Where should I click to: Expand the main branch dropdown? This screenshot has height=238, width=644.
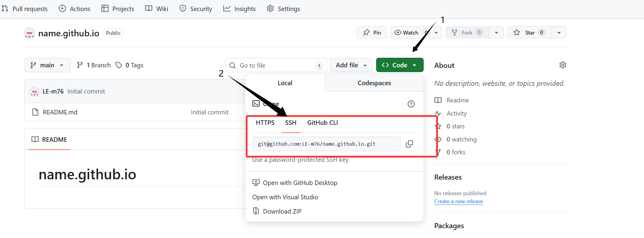(x=47, y=65)
